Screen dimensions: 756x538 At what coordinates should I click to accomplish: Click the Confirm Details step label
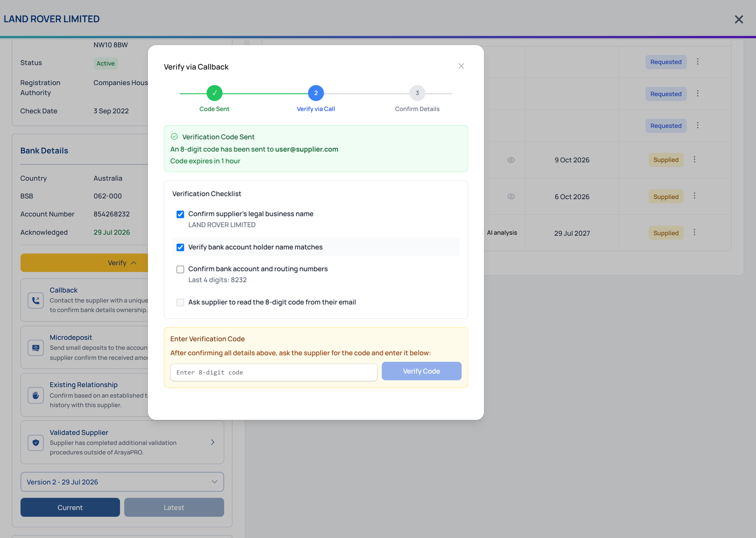pos(417,109)
